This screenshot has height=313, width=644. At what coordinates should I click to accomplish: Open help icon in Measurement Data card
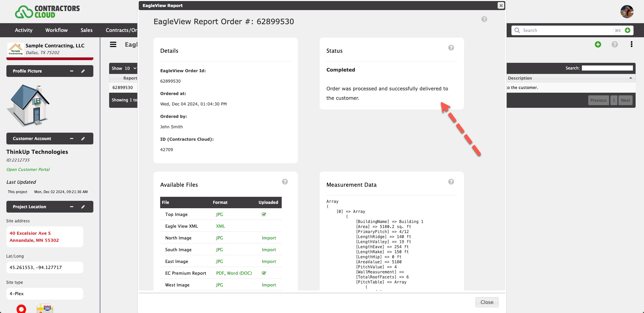coord(451,182)
